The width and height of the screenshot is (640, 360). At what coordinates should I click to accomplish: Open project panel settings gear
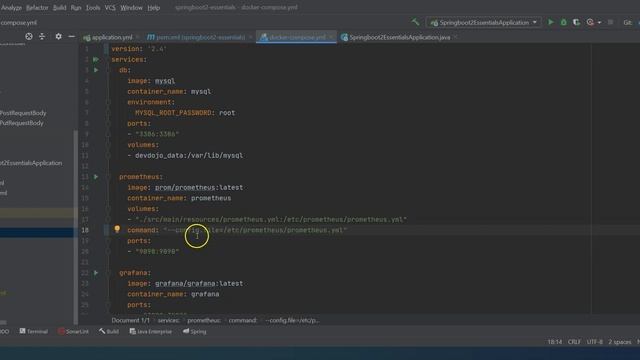click(58, 36)
